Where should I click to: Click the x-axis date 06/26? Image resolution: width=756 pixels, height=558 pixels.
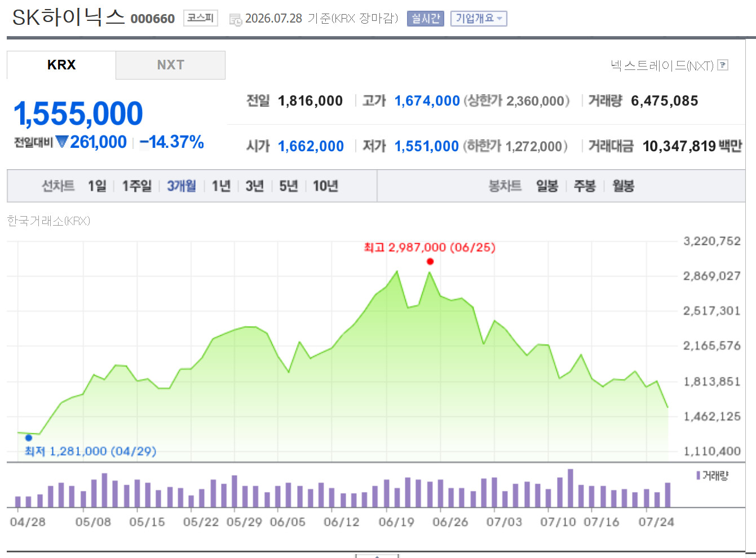coord(450,522)
